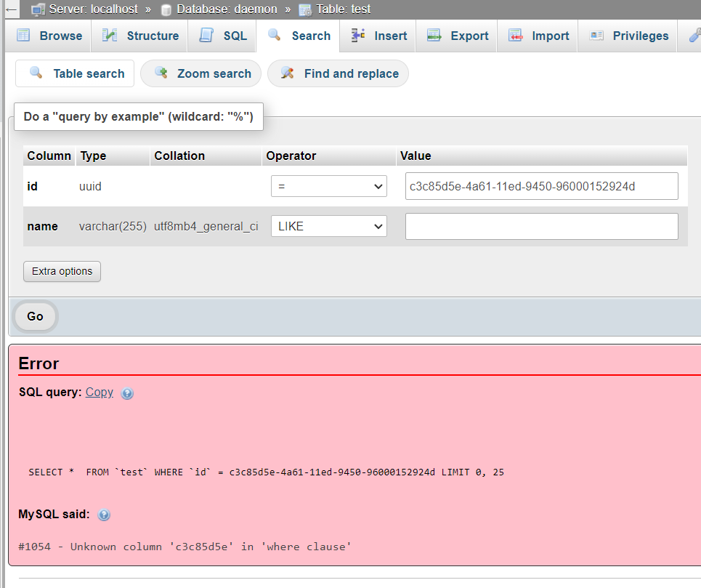Click the help icon beside SQL query
701x588 pixels.
click(127, 393)
